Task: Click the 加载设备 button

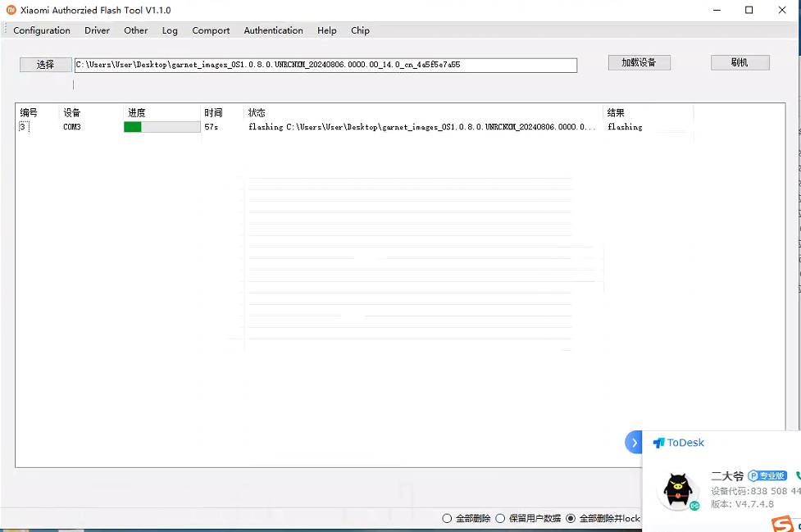Action: [x=639, y=63]
